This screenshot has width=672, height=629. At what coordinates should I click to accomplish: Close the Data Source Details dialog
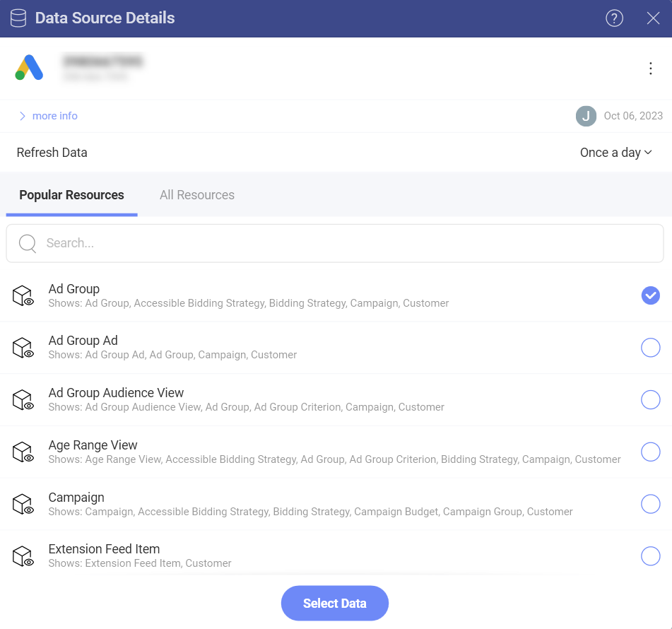click(653, 18)
